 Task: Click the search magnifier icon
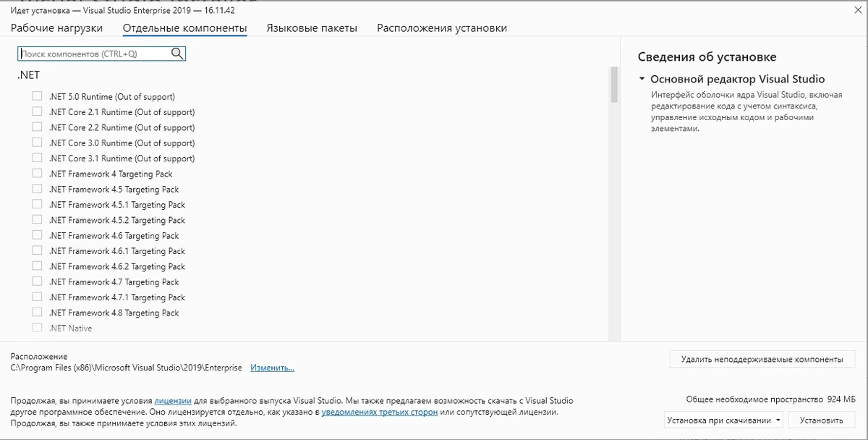pos(177,54)
